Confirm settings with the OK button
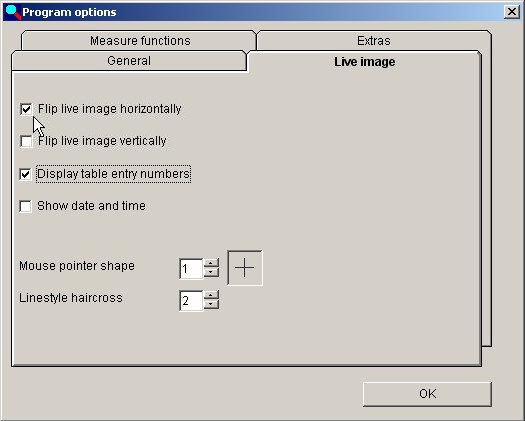This screenshot has height=421, width=525. coord(427,394)
